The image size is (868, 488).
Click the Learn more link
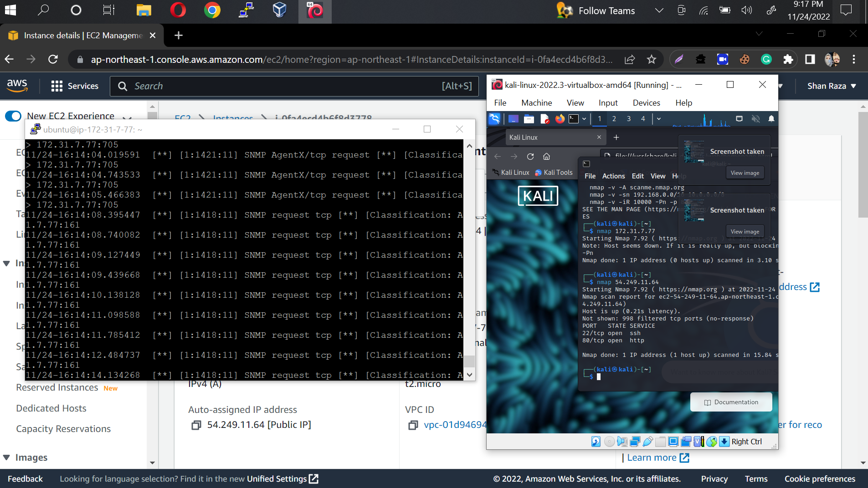pos(653,457)
